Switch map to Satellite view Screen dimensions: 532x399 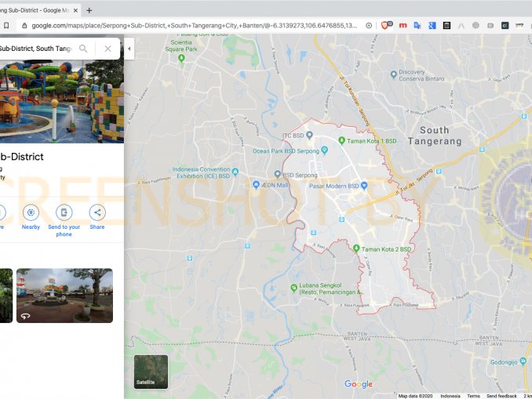pos(151,372)
